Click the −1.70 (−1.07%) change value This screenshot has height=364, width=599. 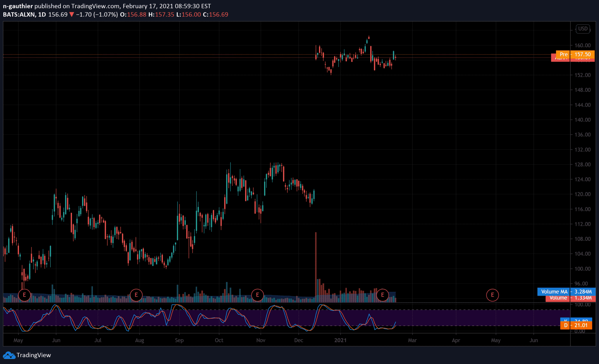pos(97,15)
